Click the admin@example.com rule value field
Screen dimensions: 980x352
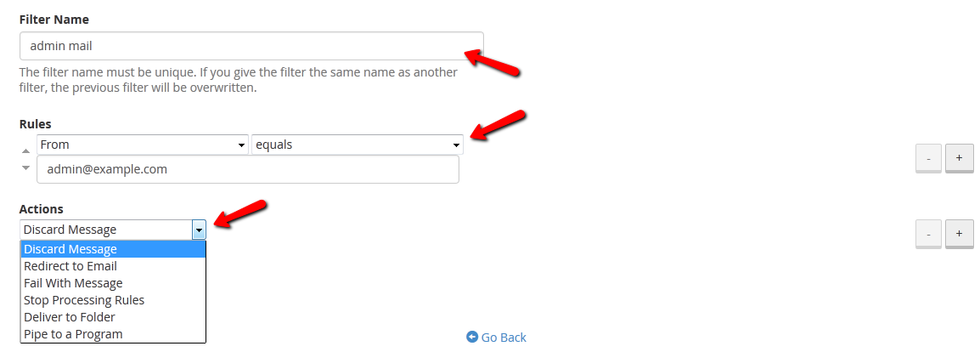[248, 169]
